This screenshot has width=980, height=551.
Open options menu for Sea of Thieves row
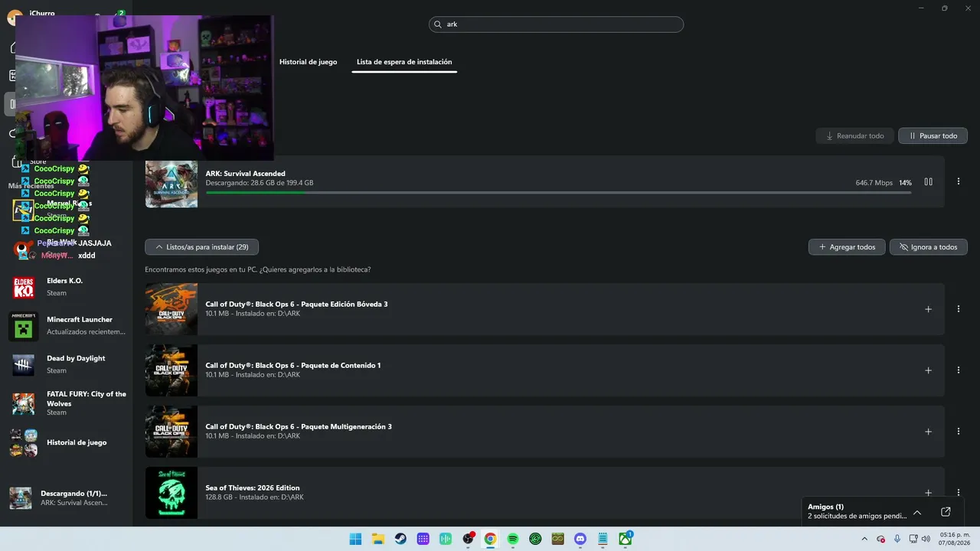[x=959, y=493]
